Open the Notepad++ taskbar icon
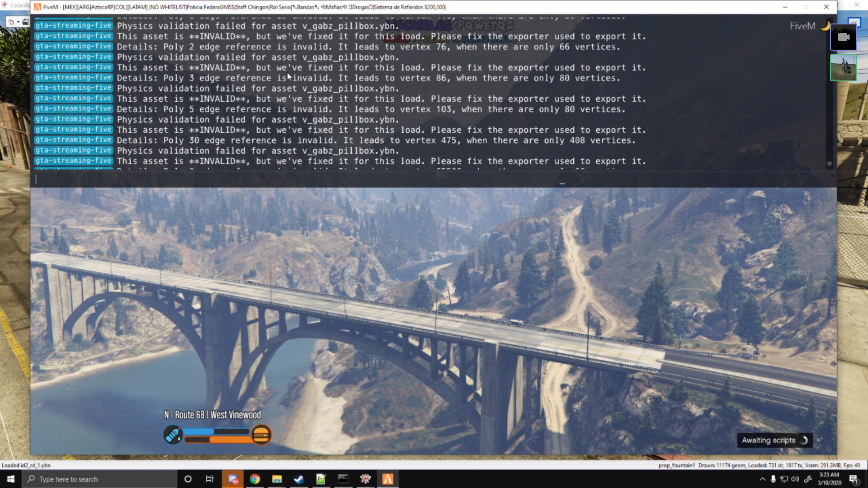Screen dimensions: 868x488 pyautogui.click(x=321, y=479)
